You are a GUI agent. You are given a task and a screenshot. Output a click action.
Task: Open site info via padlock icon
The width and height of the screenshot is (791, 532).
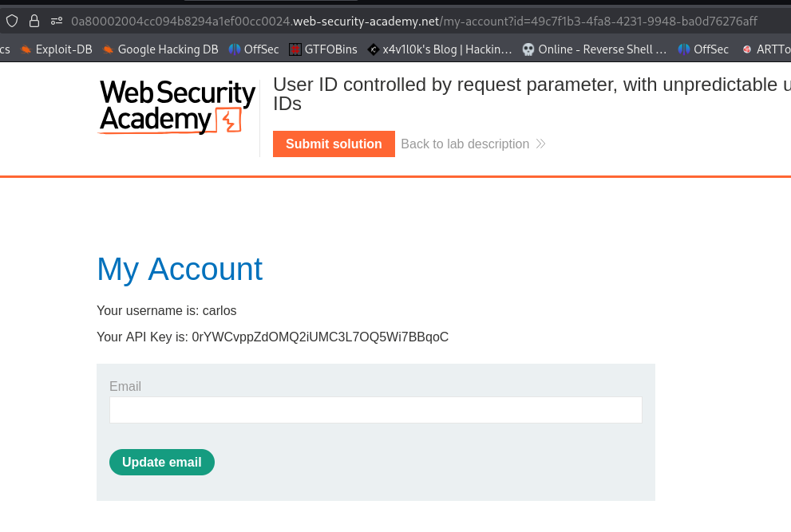pos(34,21)
